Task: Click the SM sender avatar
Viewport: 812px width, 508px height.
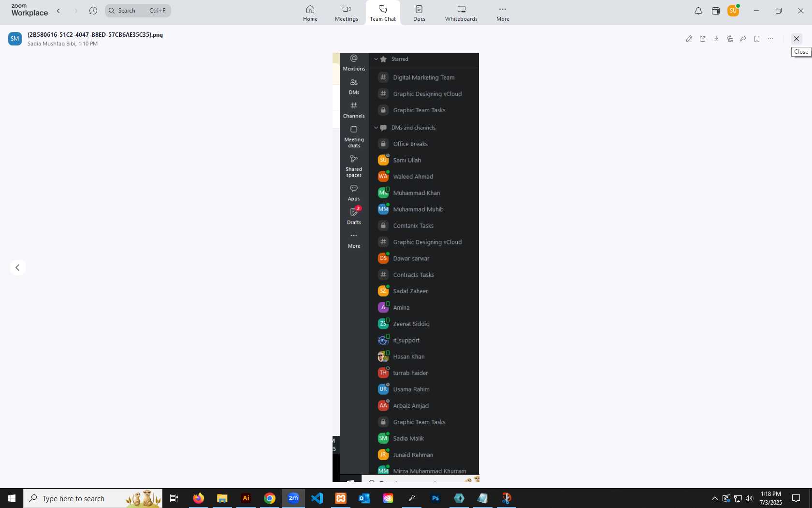Action: [15, 39]
